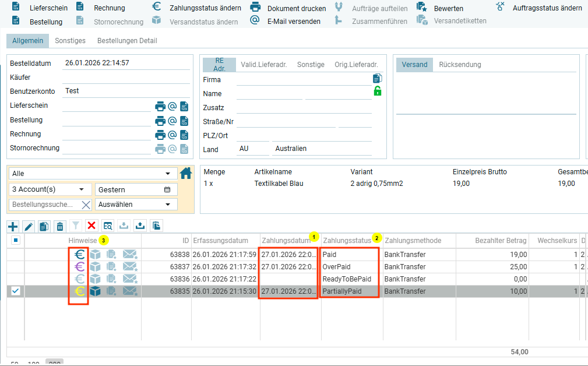The width and height of the screenshot is (588, 366).
Task: Click yellow euro icon of order 63835
Action: coord(79,291)
